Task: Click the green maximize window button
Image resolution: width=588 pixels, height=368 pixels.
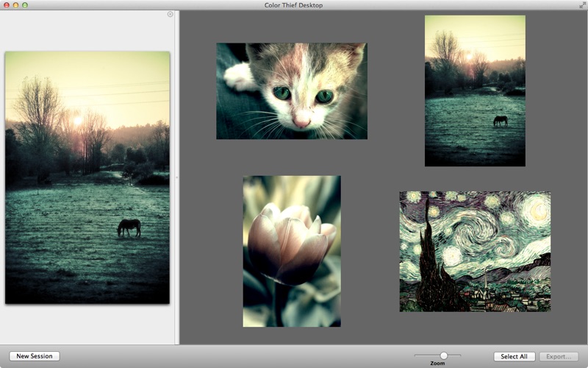Action: pos(25,5)
